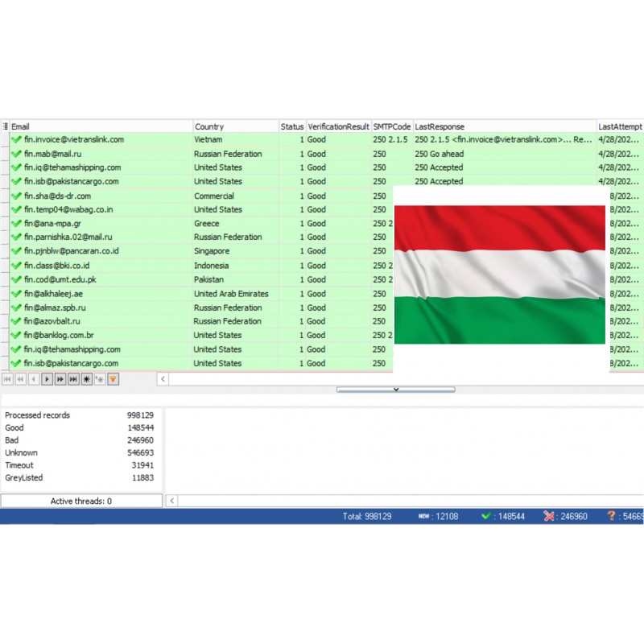Click the next record navigator arrow
The width and height of the screenshot is (644, 644).
click(47, 378)
